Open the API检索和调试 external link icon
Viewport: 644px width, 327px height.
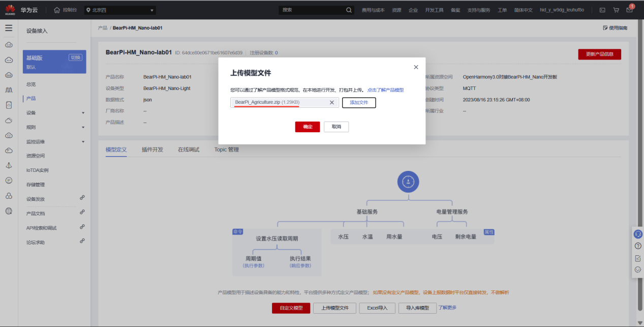82,227
